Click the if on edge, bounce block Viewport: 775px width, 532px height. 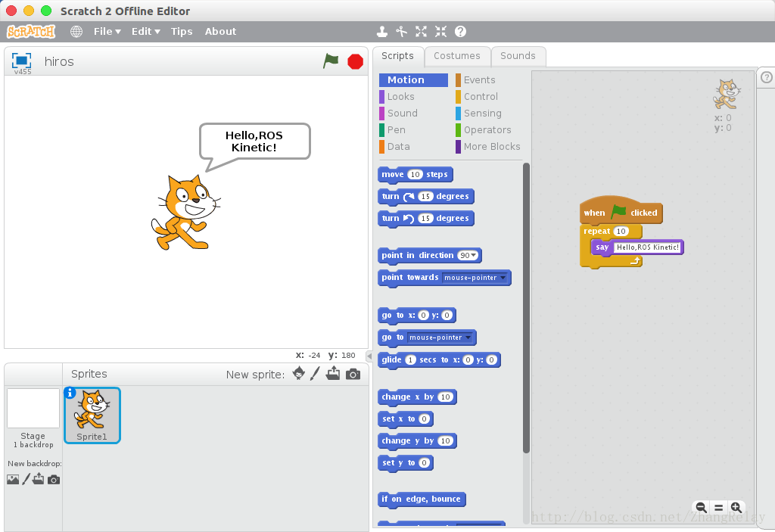pyautogui.click(x=421, y=499)
